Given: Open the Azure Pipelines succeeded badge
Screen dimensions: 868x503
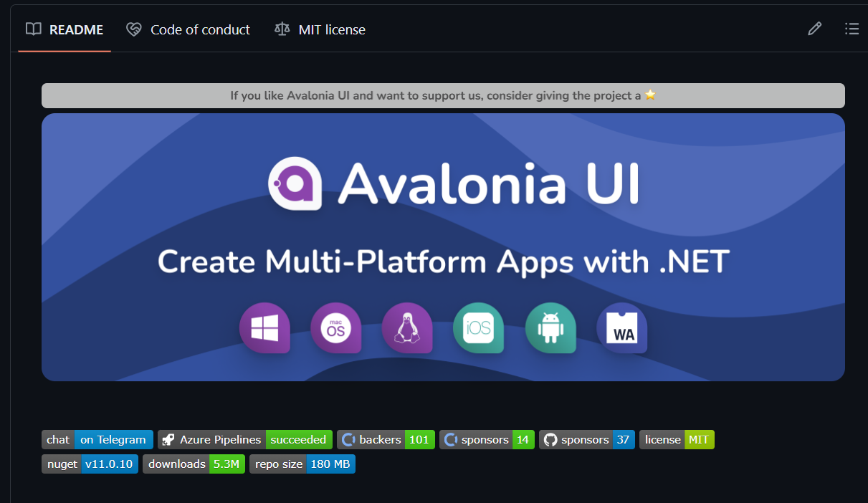Looking at the screenshot, I should pyautogui.click(x=244, y=439).
